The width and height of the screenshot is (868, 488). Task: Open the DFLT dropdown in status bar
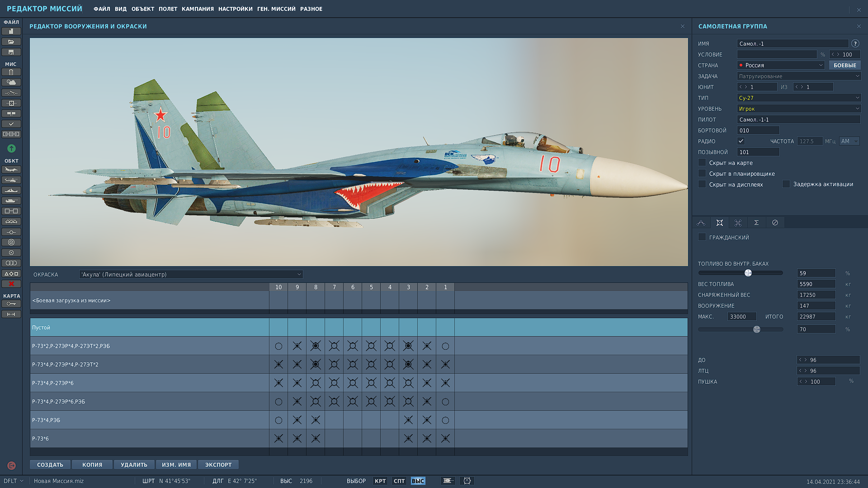coord(14,481)
